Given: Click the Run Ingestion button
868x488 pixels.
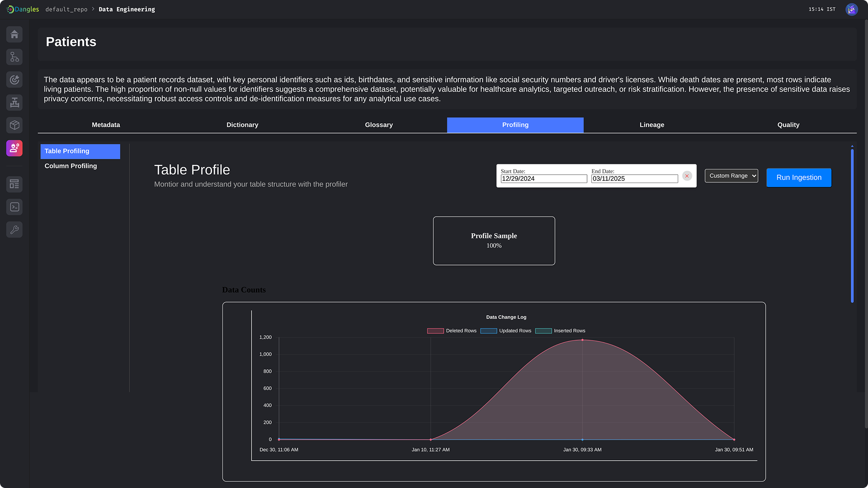Looking at the screenshot, I should click(x=799, y=178).
